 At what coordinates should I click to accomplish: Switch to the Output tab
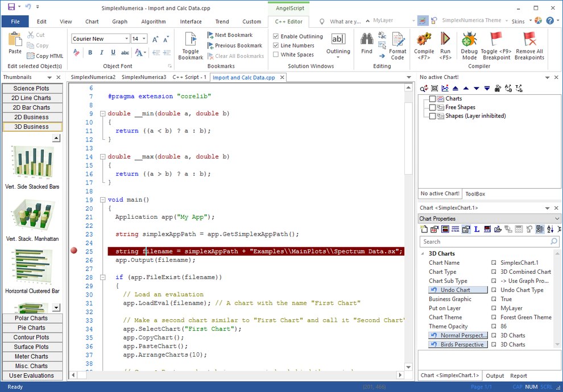point(495,376)
